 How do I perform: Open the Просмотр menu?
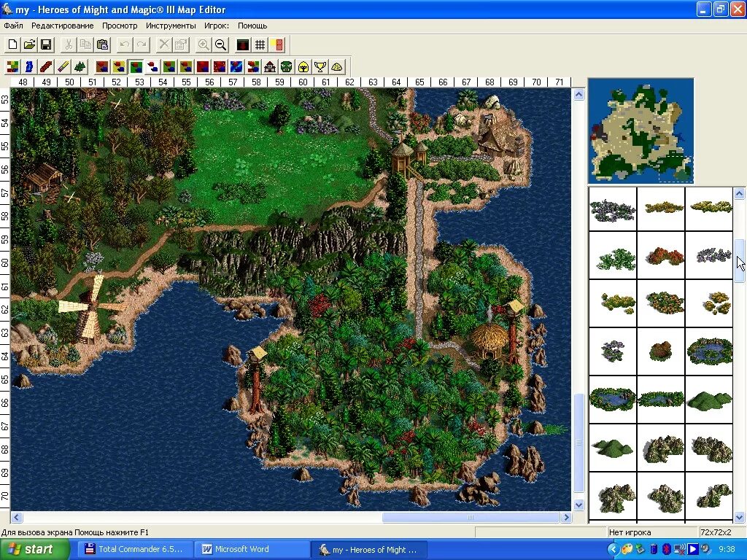click(120, 26)
